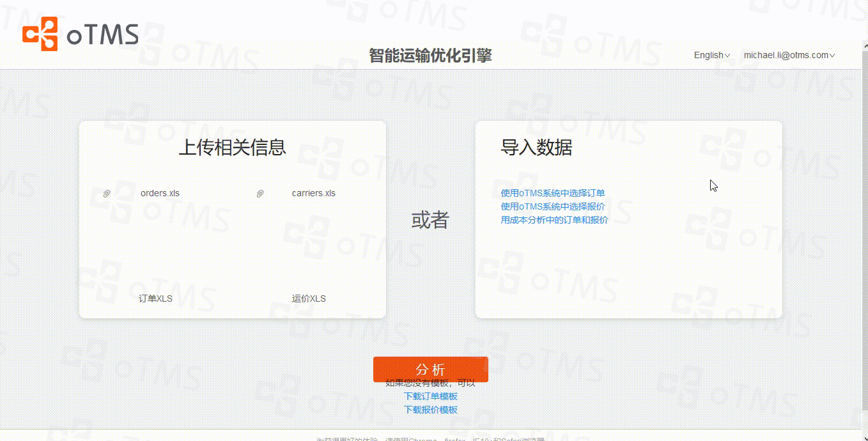Image resolution: width=868 pixels, height=441 pixels.
Task: Click the 上传相关信息 panel heading
Action: [x=232, y=148]
